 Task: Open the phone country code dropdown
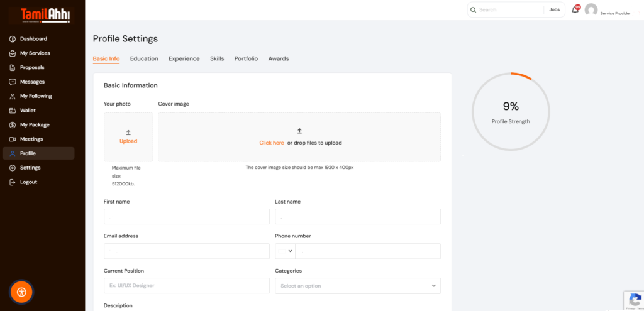pyautogui.click(x=285, y=251)
